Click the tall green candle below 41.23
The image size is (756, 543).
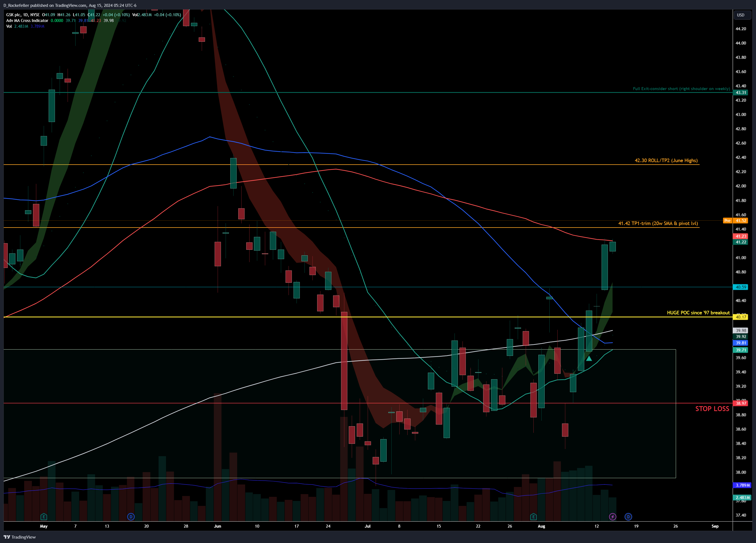604,267
